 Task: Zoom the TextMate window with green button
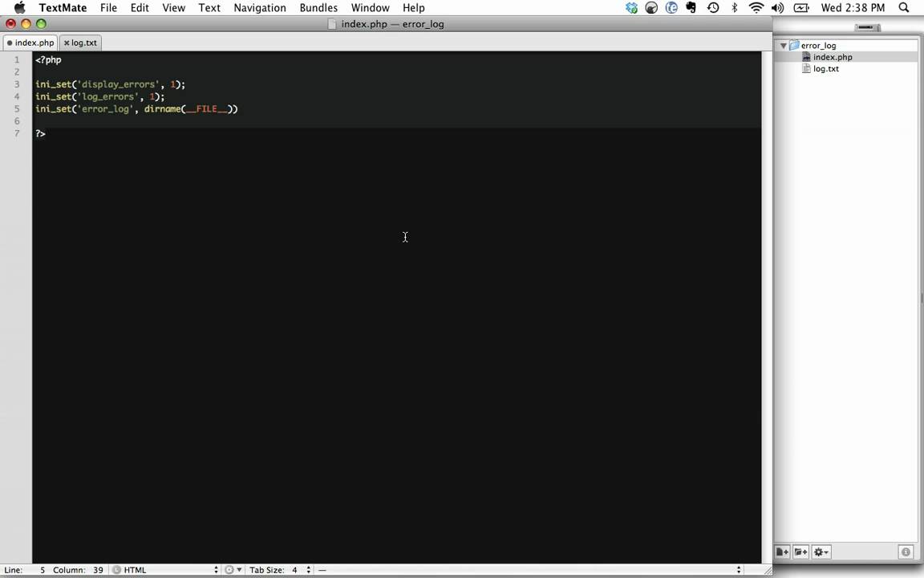tap(41, 24)
